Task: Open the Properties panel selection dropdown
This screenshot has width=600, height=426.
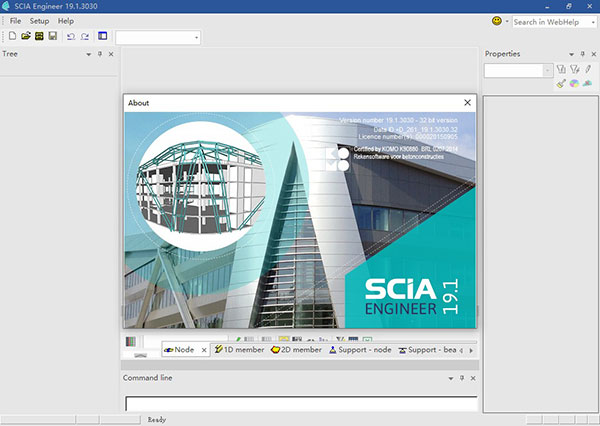Action: pos(546,70)
